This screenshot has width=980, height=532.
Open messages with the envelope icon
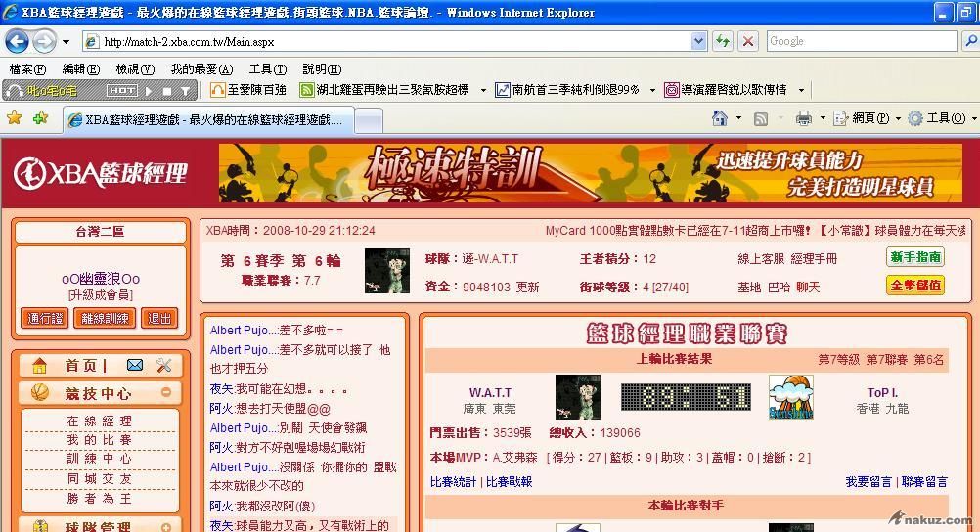coord(134,365)
